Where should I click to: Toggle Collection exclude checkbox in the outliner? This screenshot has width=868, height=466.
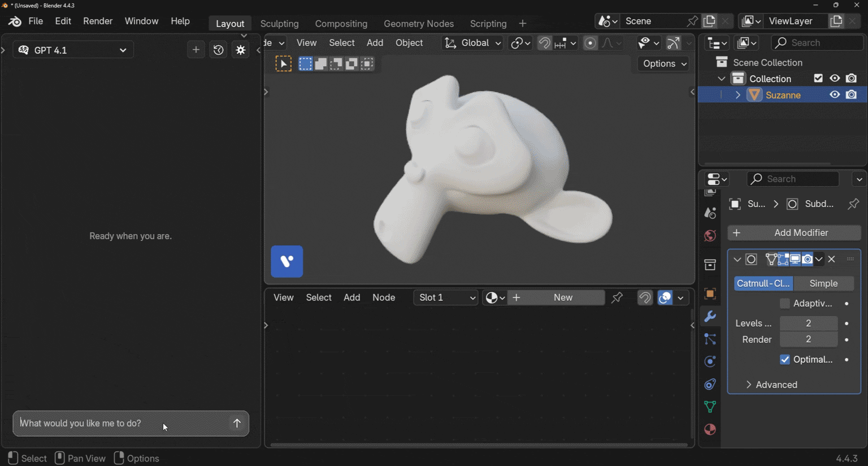pos(818,79)
